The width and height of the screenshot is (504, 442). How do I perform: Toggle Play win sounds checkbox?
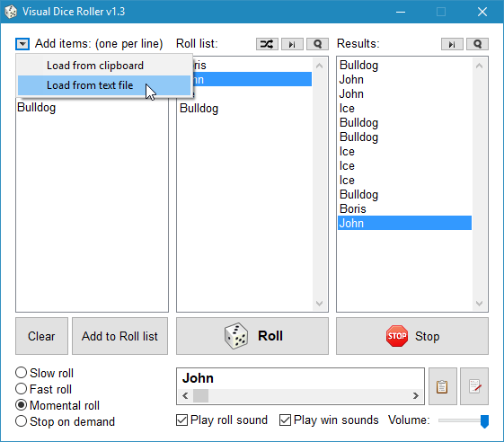(329, 420)
